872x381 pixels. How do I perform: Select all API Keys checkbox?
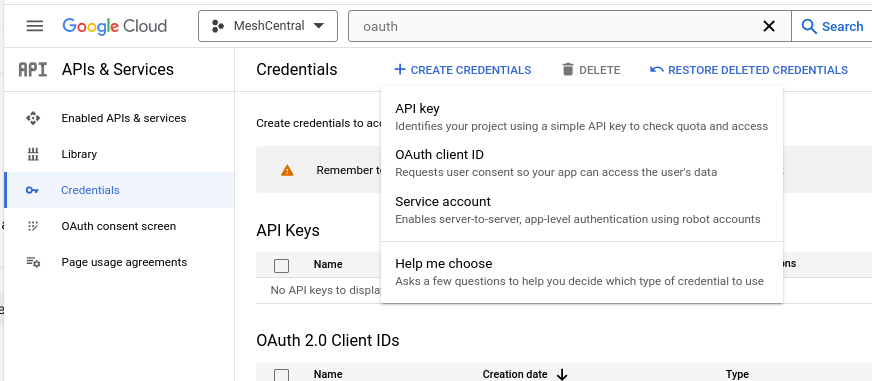click(281, 266)
